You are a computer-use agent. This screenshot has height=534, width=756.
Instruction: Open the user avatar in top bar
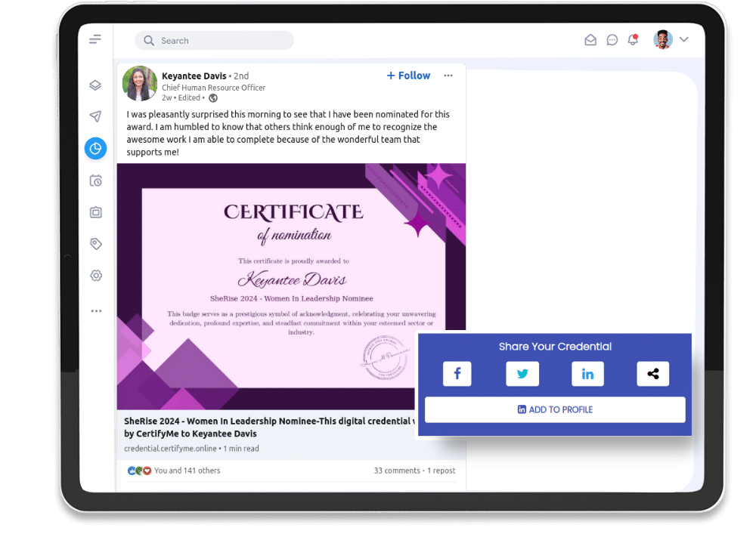coord(663,39)
